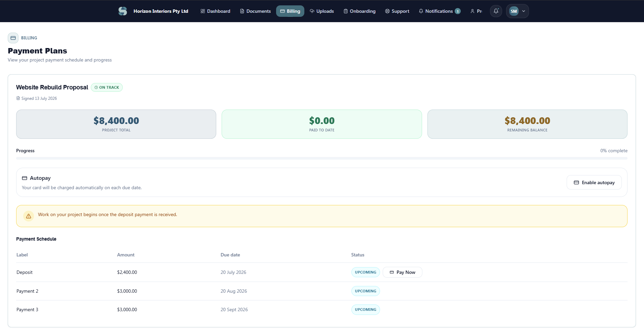The image size is (644, 330).
Task: Click the Payment Plans page heading
Action: (37, 51)
